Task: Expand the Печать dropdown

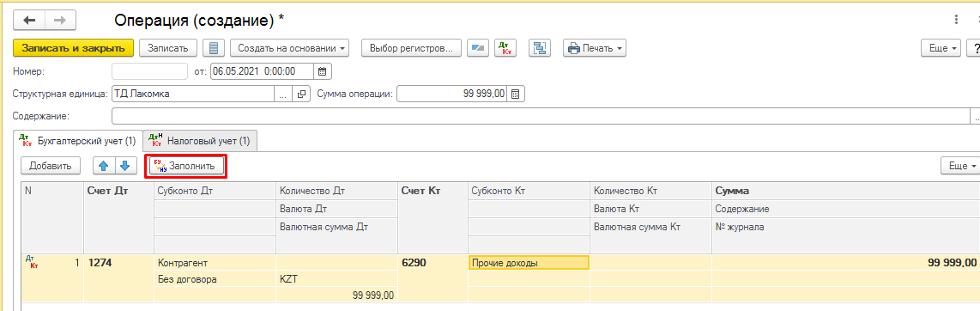Action: coord(595,48)
